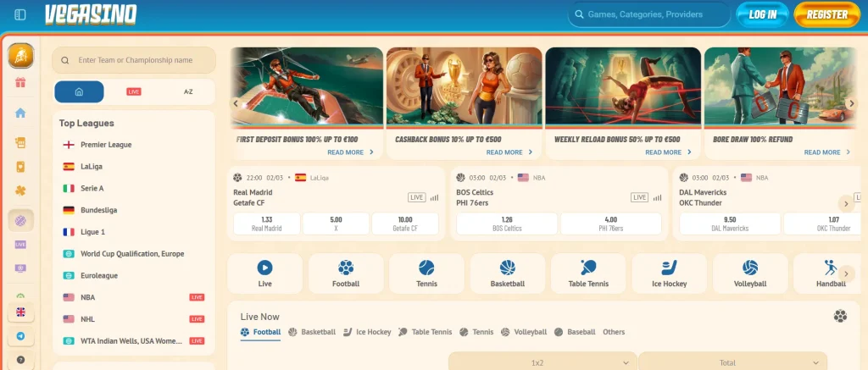This screenshot has width=868, height=370.
Task: Bet on draw X at 5.00
Action: coord(336,224)
